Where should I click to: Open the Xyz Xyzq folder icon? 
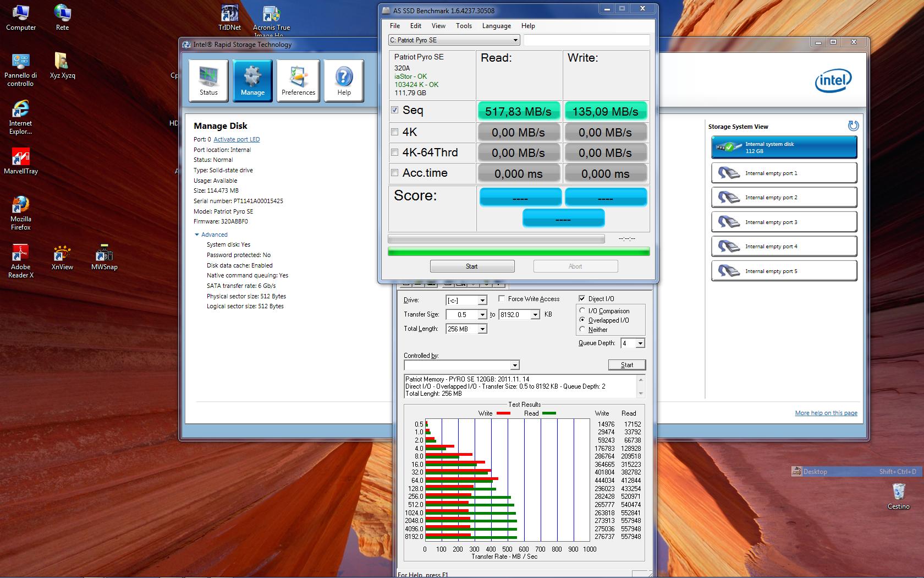pos(62,66)
